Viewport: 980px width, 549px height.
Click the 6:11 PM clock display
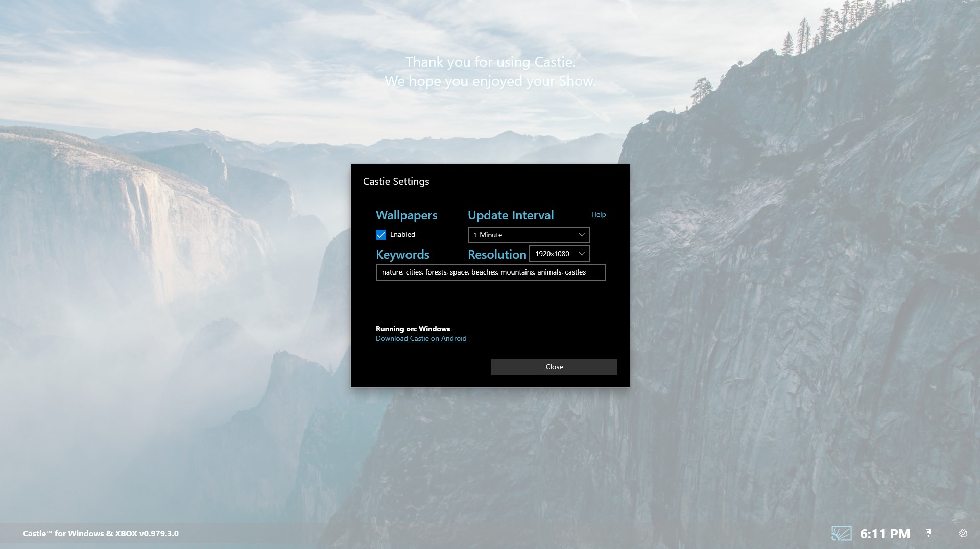pyautogui.click(x=885, y=534)
